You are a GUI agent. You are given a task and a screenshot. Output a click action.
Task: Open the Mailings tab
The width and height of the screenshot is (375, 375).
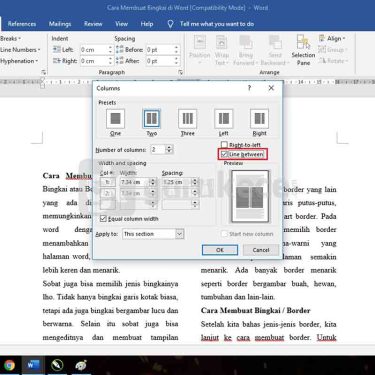pyautogui.click(x=60, y=24)
